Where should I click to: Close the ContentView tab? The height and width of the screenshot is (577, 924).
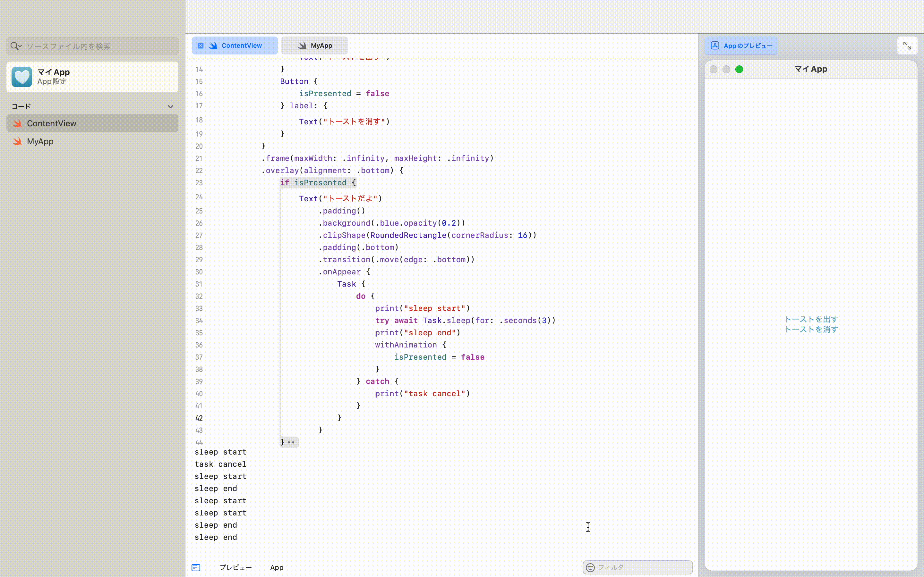[201, 45]
